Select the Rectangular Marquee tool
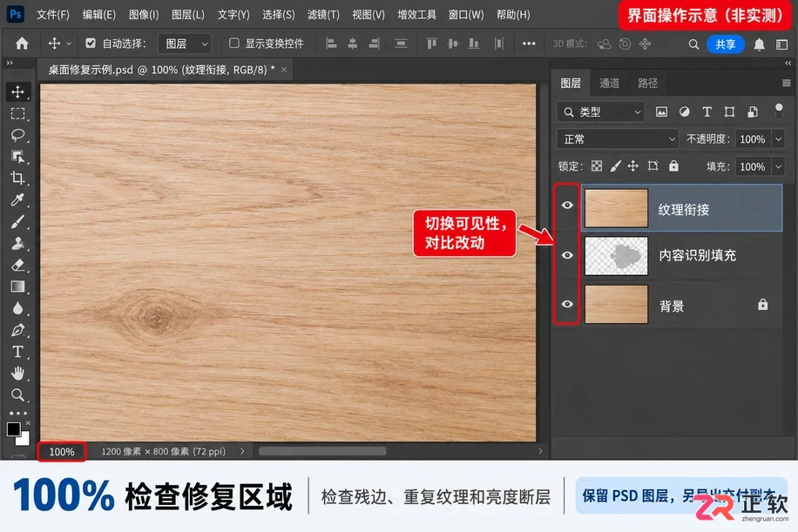Screen dimensions: 798x532 tap(17, 113)
